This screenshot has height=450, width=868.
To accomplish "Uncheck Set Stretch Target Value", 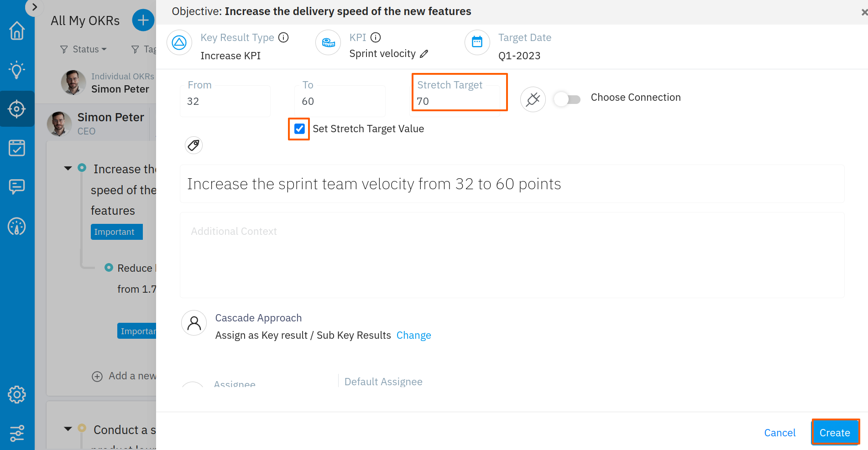I will click(299, 129).
